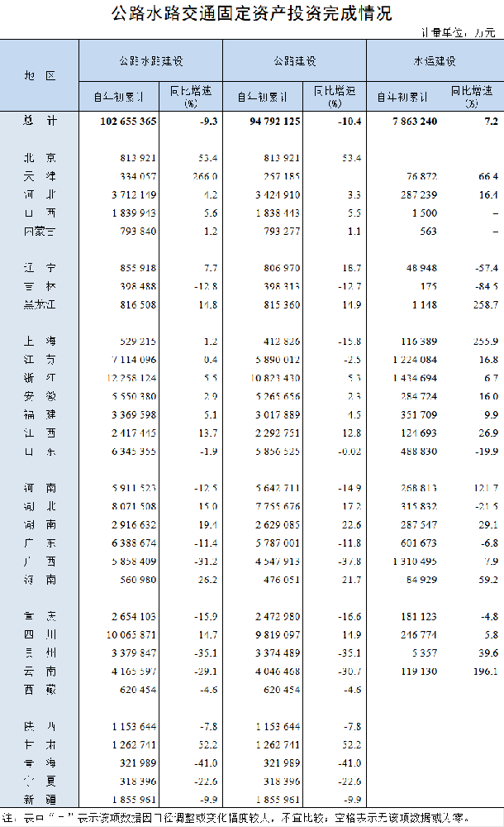Select Tianjin water transport value 76 872
The image size is (504, 827).
421,176
